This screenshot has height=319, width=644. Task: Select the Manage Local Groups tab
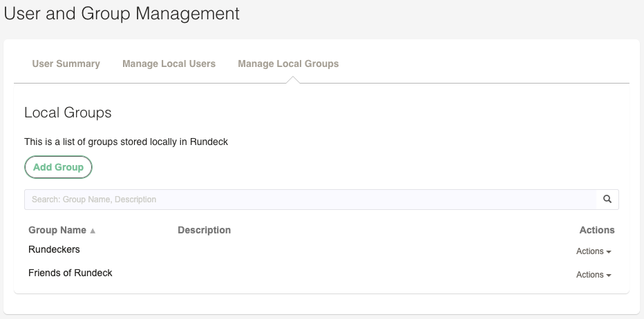(x=288, y=64)
